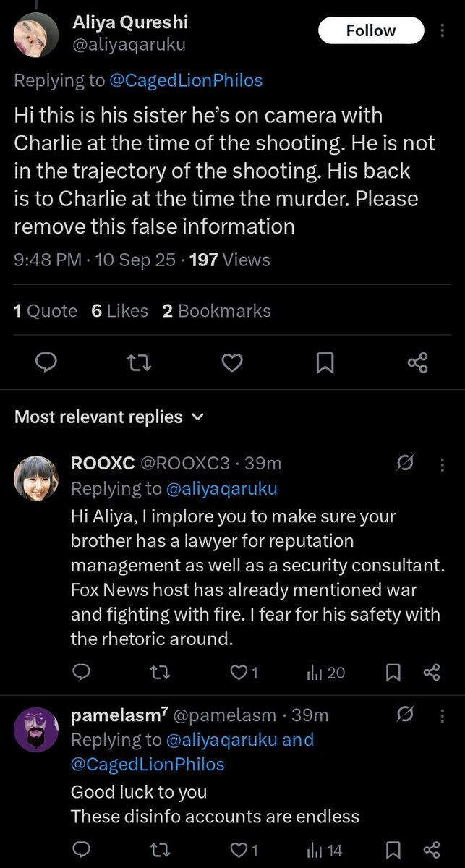Repost Aliya Qureshi's main post

(138, 362)
